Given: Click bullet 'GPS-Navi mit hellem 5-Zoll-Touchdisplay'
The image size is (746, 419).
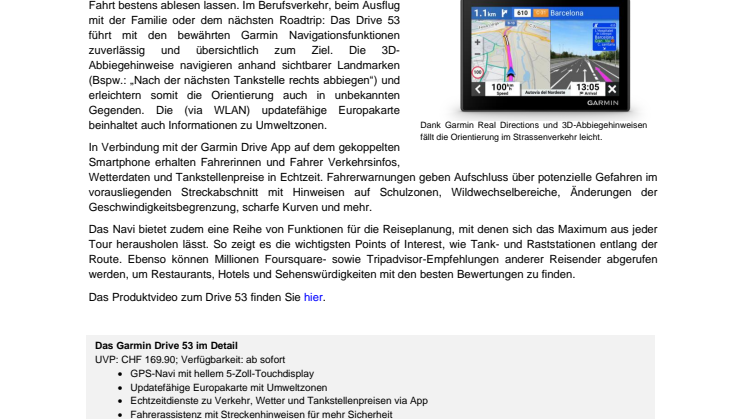Looking at the screenshot, I should [222, 374].
